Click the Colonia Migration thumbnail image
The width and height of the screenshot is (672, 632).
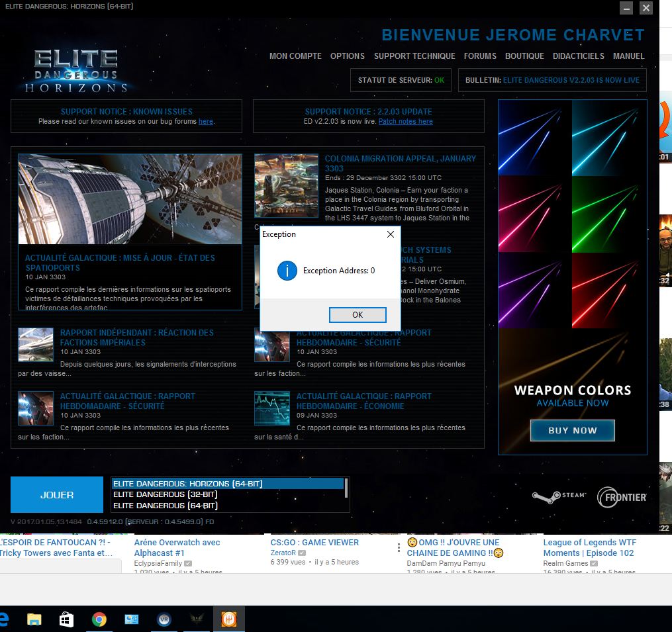[x=286, y=185]
